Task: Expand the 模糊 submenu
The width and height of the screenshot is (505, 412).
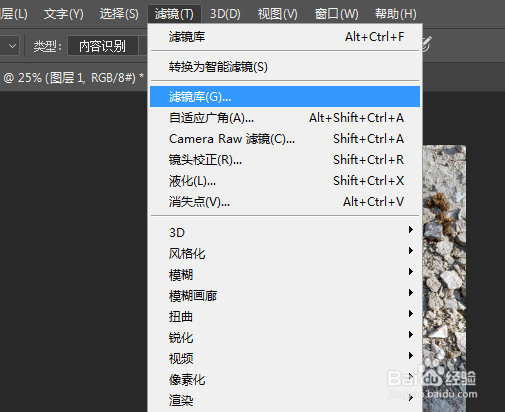Action: point(285,275)
